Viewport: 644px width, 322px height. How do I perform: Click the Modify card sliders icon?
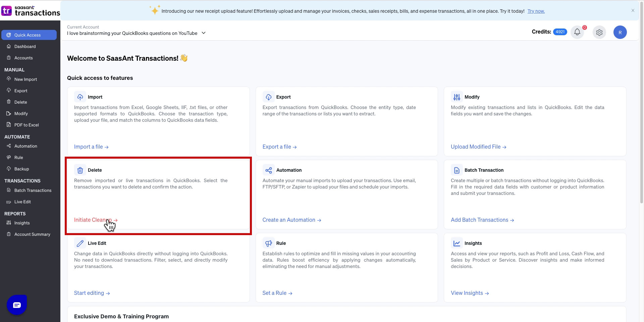(x=457, y=97)
